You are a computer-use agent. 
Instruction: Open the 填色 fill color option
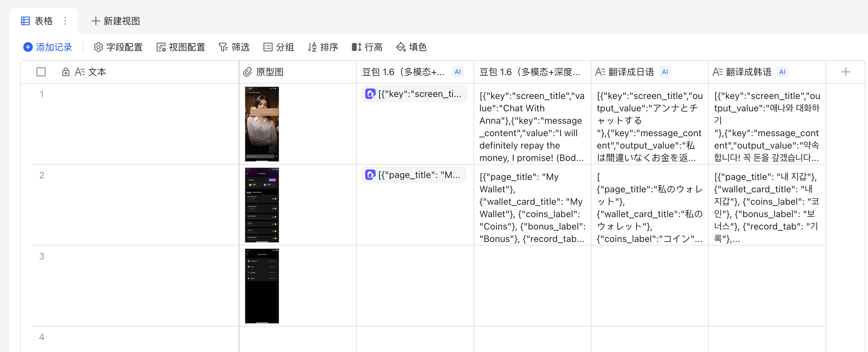coord(412,47)
